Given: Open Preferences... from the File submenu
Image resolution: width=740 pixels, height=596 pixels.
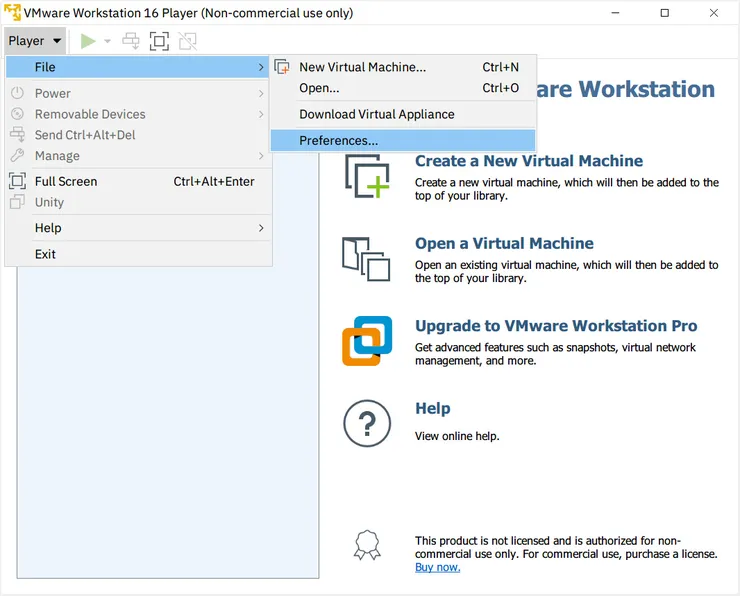Looking at the screenshot, I should 403,141.
